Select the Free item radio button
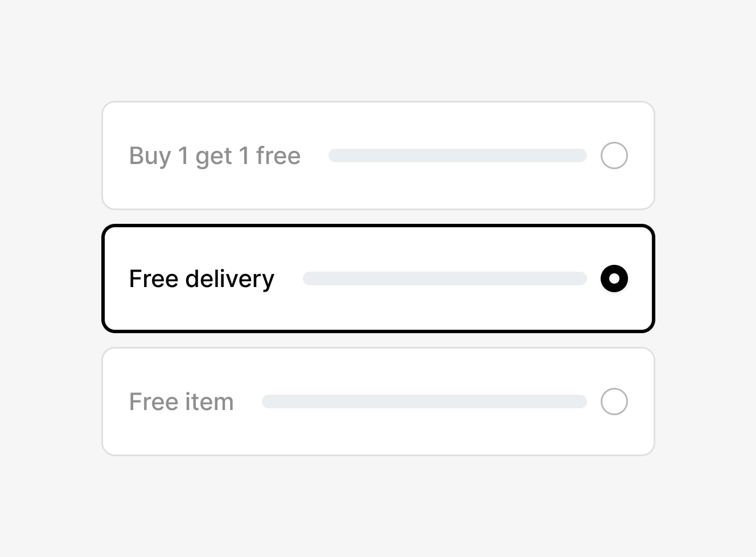Image resolution: width=756 pixels, height=557 pixels. (x=614, y=402)
